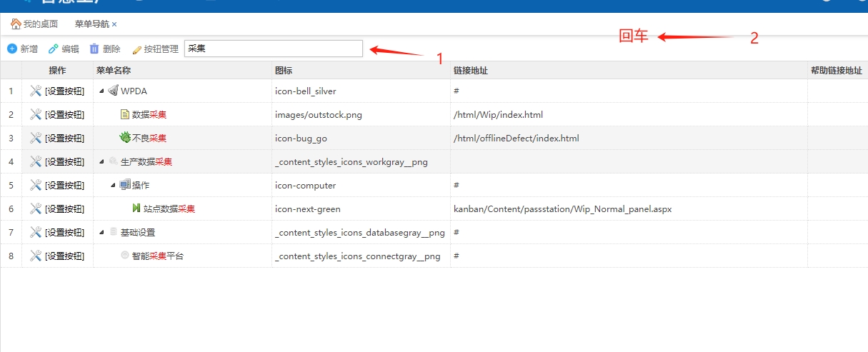Collapse the 生产数据采集 tree node

101,161
